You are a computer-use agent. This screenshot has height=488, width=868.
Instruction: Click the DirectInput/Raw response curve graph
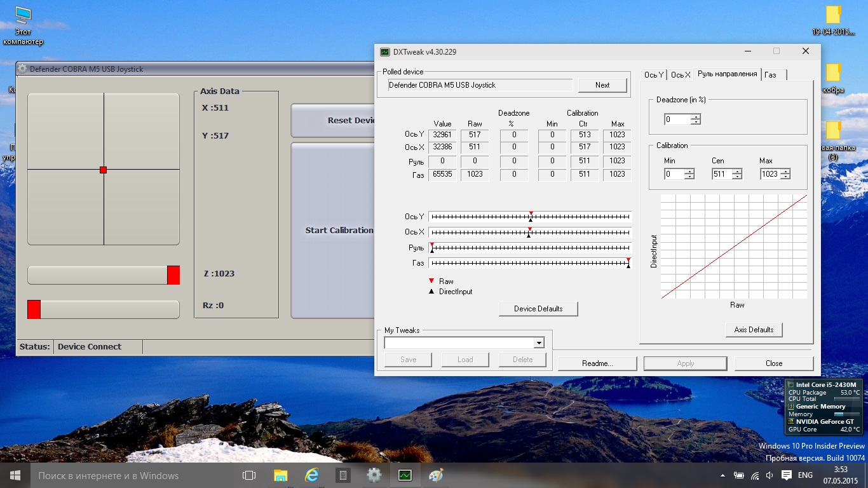[x=734, y=246]
